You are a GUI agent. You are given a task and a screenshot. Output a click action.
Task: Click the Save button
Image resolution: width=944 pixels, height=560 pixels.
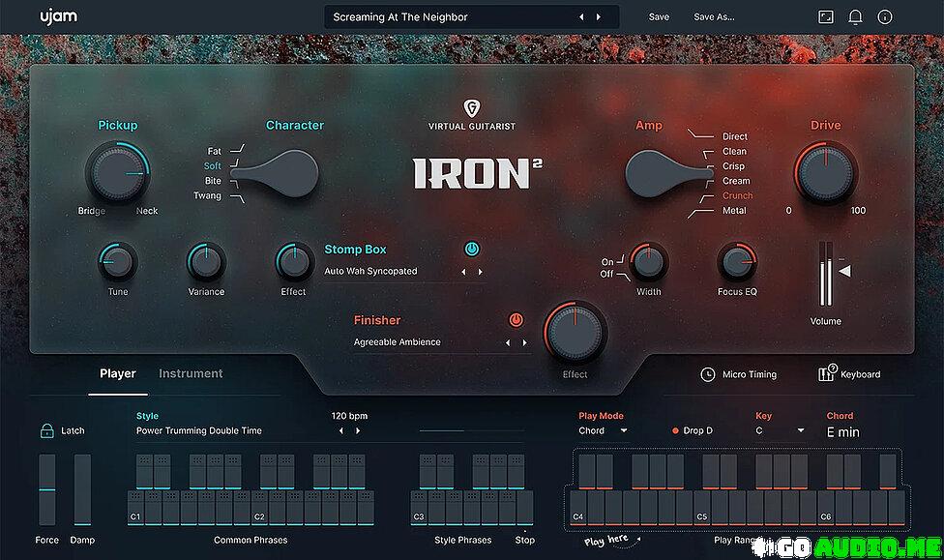[659, 17]
